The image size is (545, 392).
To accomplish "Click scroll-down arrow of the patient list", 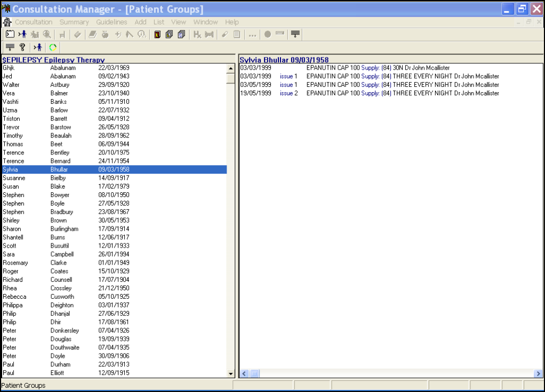I will 231,374.
